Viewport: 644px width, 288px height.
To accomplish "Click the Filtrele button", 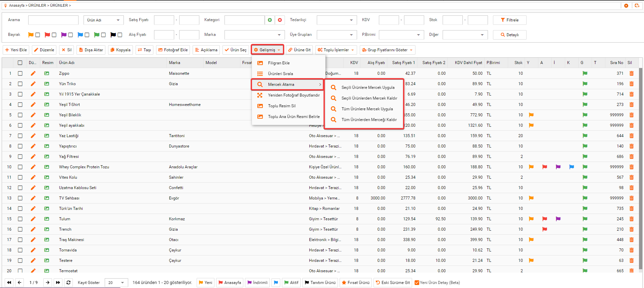I will click(x=509, y=20).
